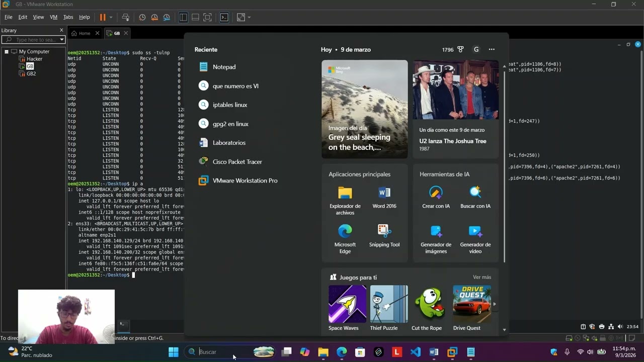Revert the VM to its previous snapshot
Viewport: 644px width, 362px height.
point(154,17)
